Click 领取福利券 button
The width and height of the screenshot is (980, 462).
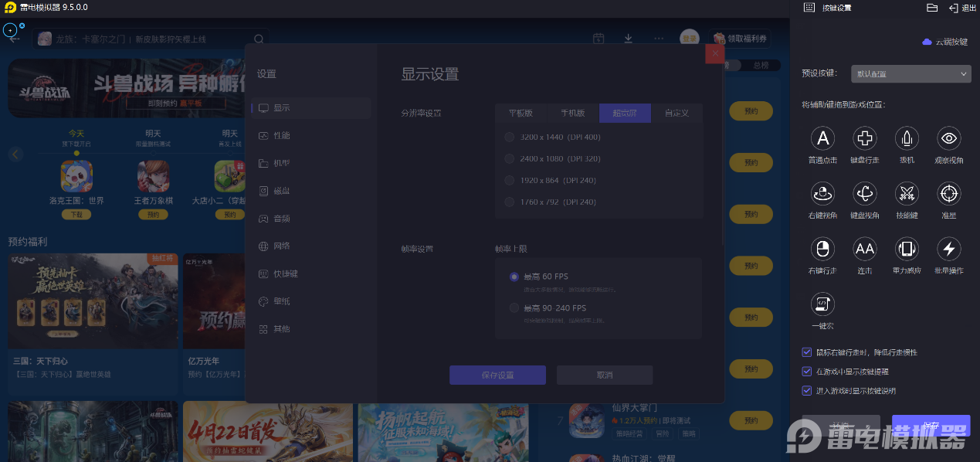740,39
